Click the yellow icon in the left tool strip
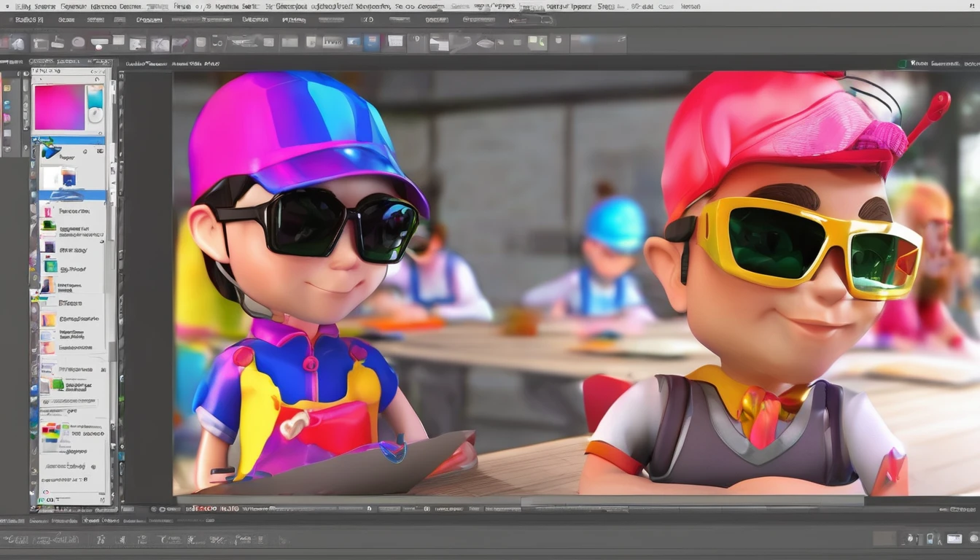980x560 pixels. [7, 88]
